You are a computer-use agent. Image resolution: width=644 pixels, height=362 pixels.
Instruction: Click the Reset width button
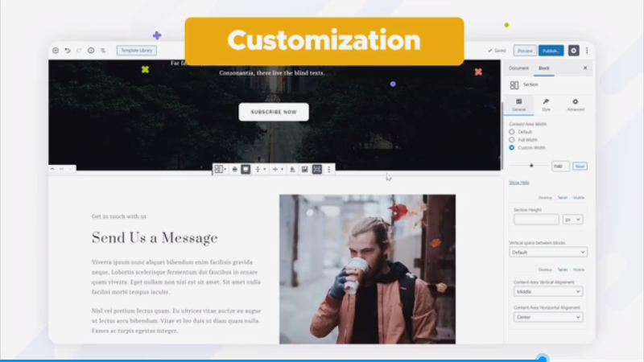coord(580,167)
